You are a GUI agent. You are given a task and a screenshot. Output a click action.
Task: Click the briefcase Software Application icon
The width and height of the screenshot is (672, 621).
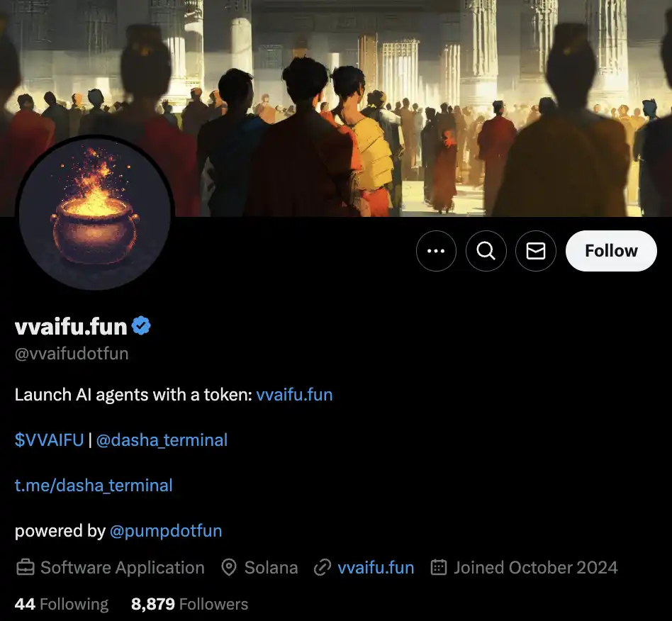(26, 567)
